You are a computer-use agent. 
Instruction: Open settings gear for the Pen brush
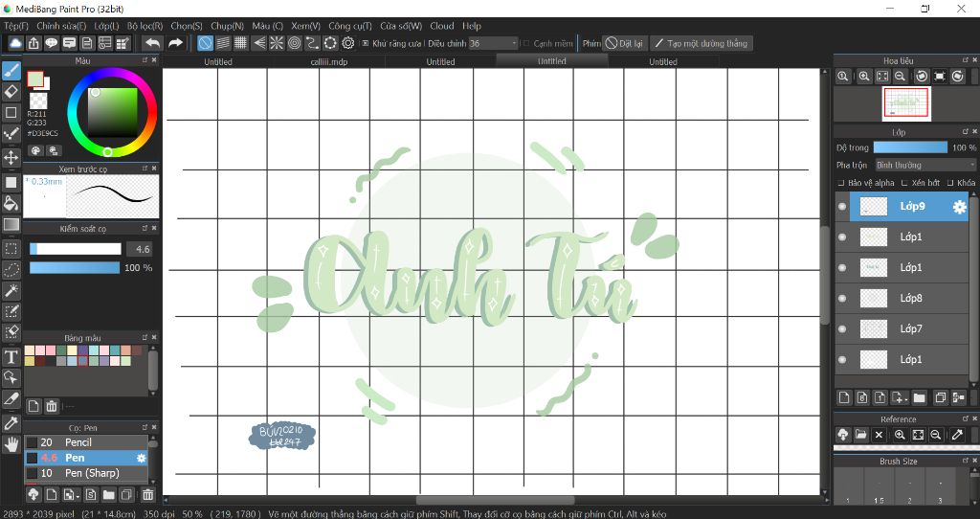coord(142,458)
